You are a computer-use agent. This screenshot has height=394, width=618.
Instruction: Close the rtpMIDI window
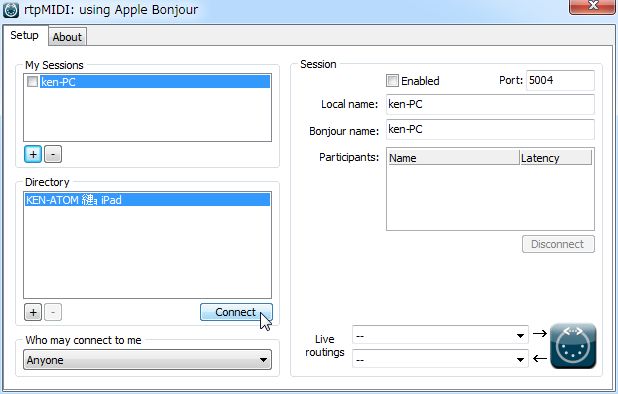592,6
